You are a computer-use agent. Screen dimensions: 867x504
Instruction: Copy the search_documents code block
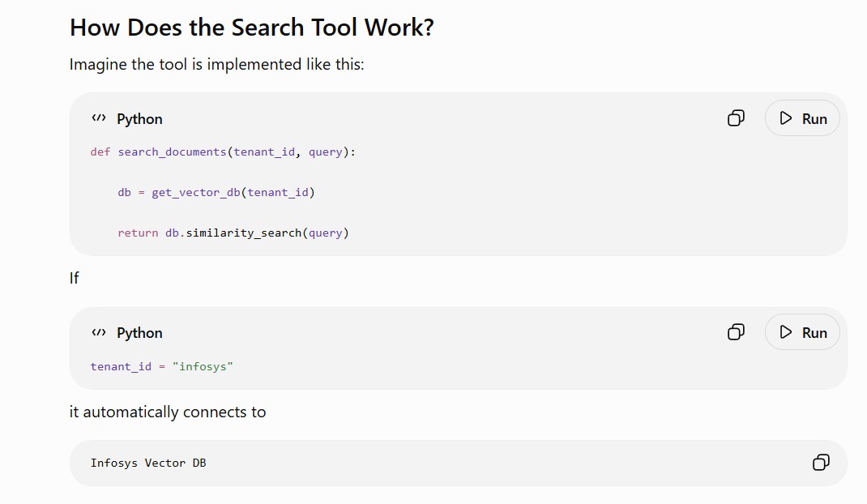coord(736,118)
